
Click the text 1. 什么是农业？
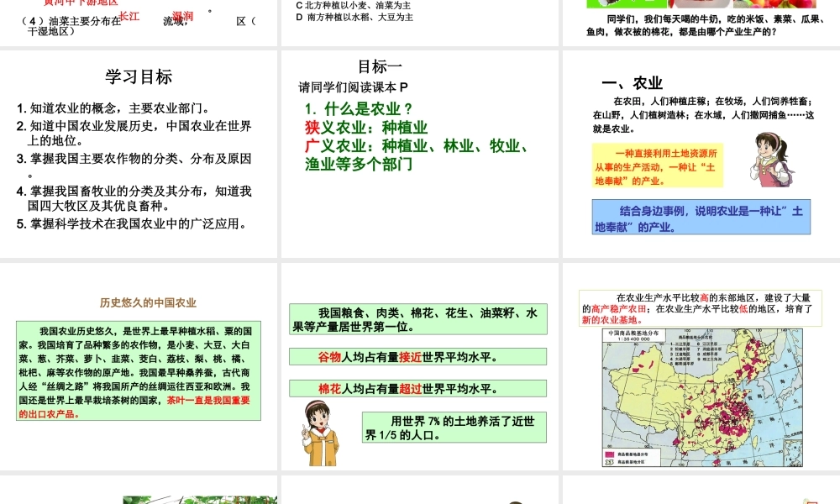[359, 108]
